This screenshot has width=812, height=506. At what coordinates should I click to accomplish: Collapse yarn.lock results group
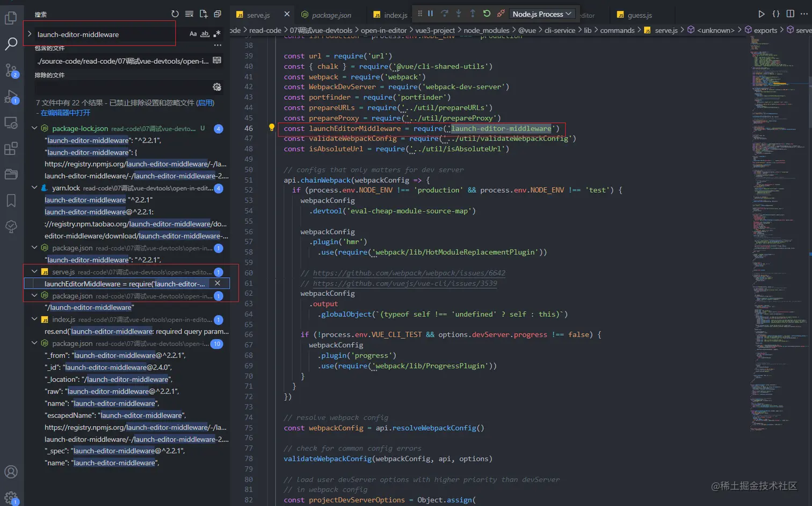[x=34, y=188]
